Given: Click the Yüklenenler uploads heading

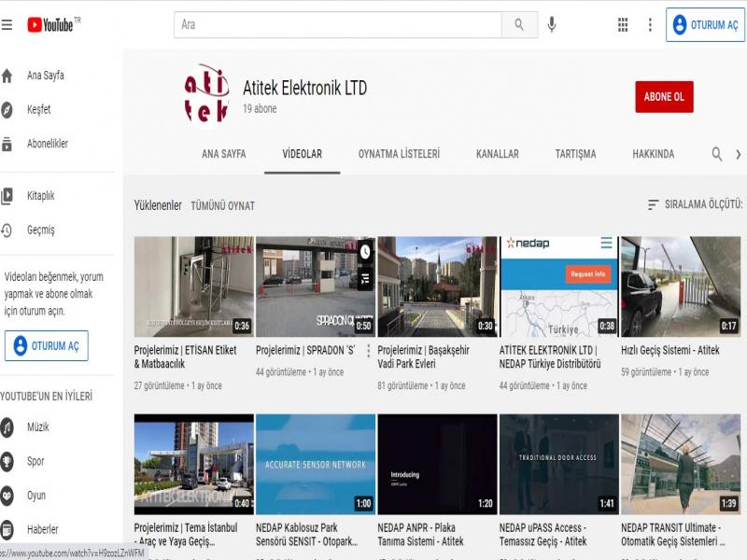Looking at the screenshot, I should [158, 205].
